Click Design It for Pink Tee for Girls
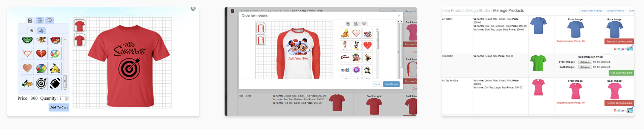 pyautogui.click(x=623, y=110)
